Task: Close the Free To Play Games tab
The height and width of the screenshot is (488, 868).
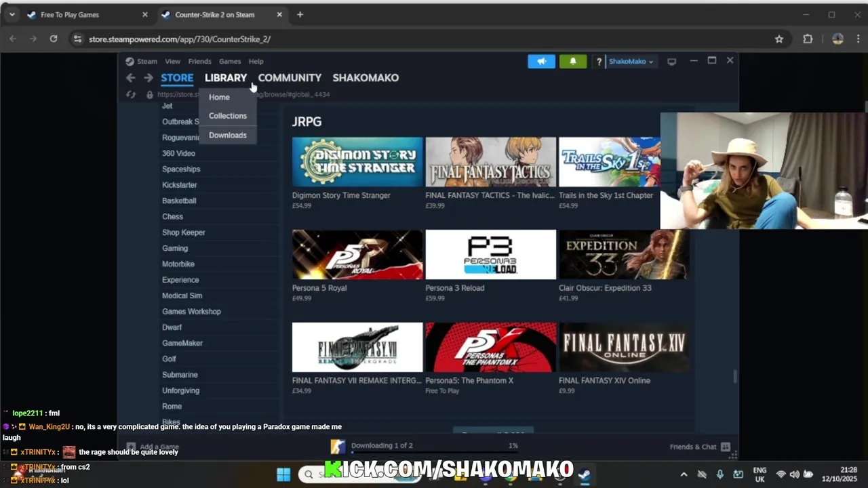Action: (x=144, y=14)
